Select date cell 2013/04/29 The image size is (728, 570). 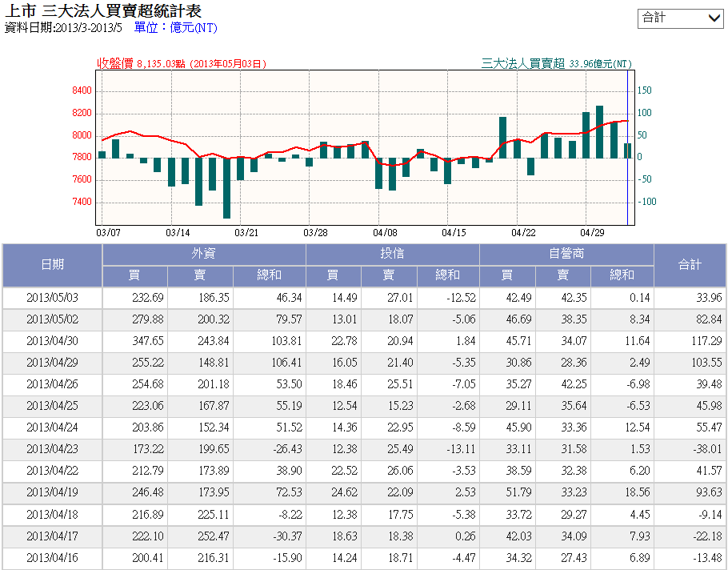pyautogui.click(x=53, y=363)
